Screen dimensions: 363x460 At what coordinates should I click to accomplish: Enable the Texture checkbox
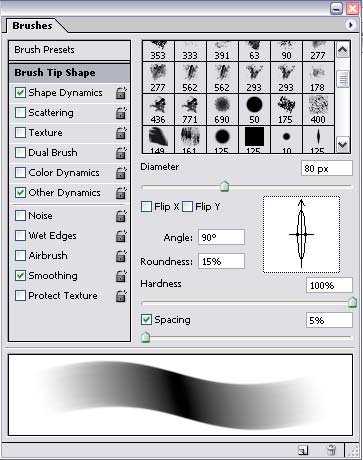(20, 133)
